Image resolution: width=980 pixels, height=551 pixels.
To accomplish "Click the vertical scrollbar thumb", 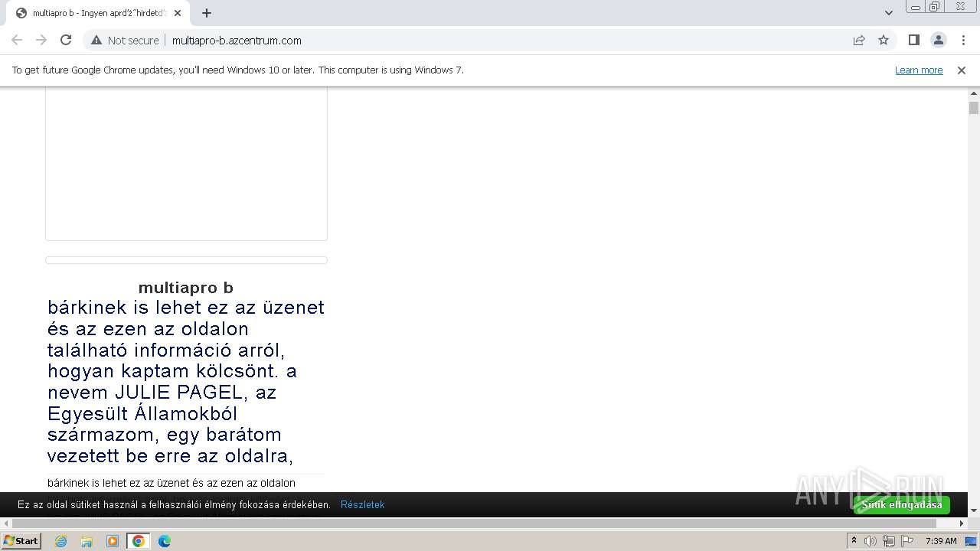I will [974, 108].
